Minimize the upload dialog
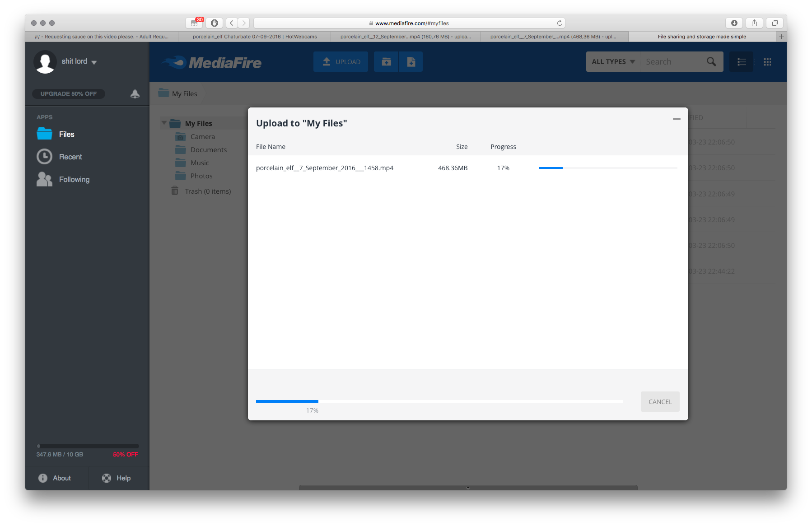Viewport: 812px width, 526px height. [x=677, y=119]
